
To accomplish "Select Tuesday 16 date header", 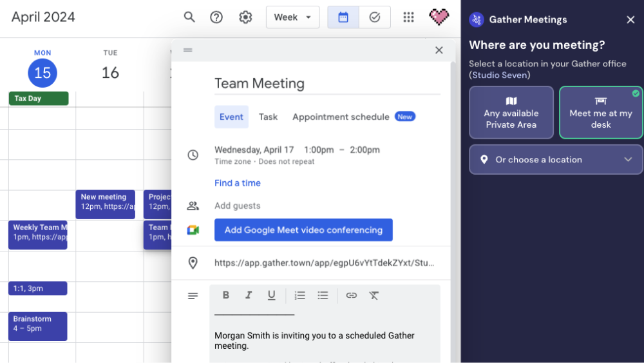I will [x=110, y=73].
